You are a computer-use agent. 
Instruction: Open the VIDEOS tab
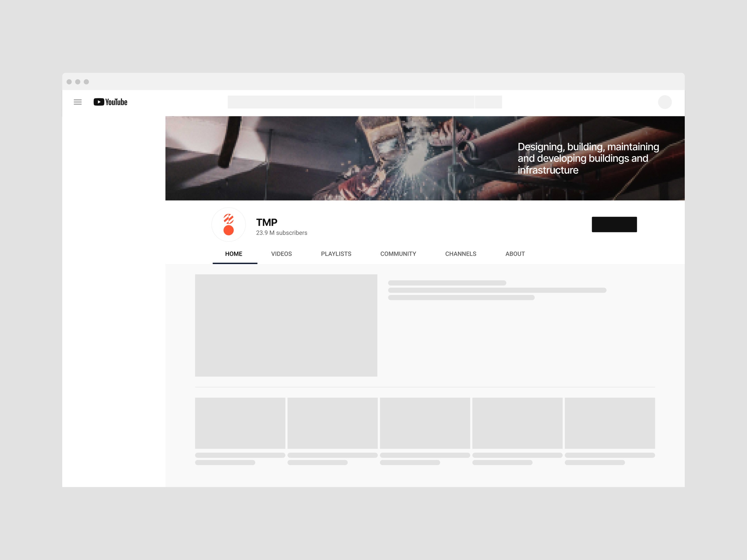(x=281, y=254)
